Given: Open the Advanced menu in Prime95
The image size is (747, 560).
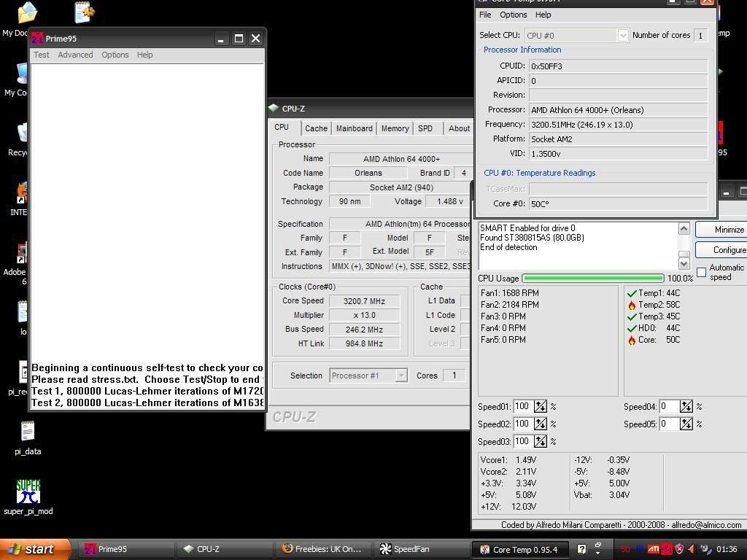Looking at the screenshot, I should (x=75, y=55).
